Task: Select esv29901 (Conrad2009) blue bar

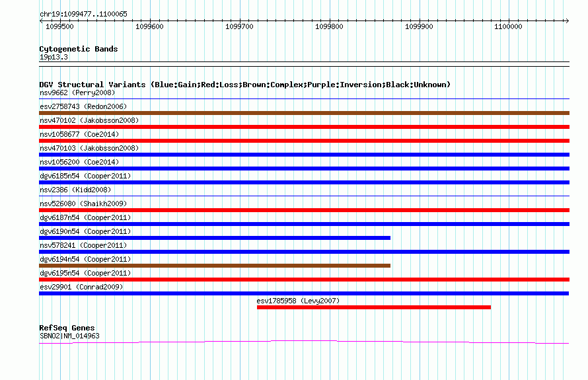Action: click(x=304, y=293)
